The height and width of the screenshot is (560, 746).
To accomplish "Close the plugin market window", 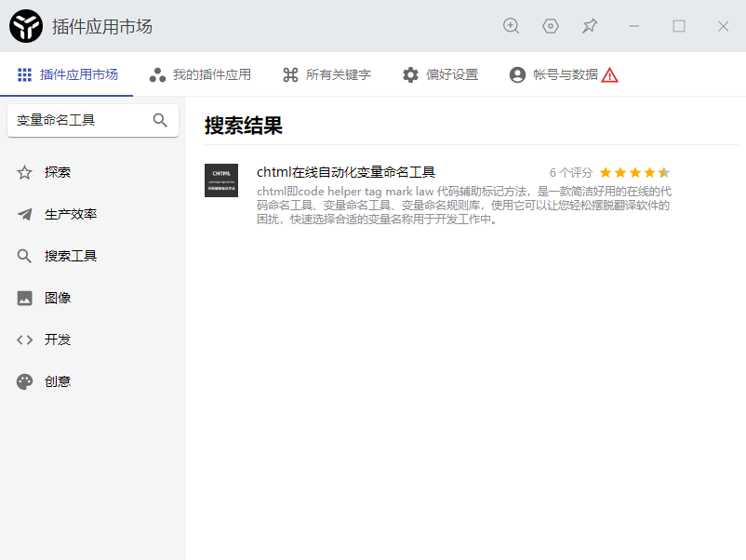I will [723, 26].
